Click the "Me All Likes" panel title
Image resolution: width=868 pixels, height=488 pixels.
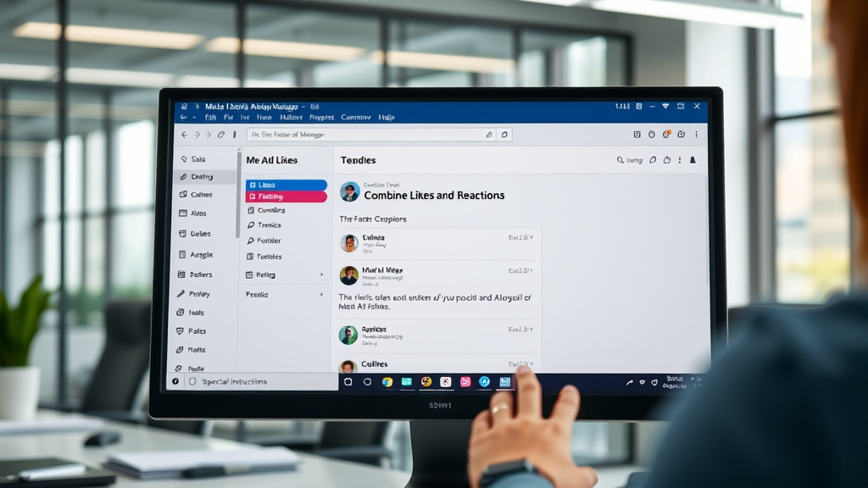(x=272, y=160)
